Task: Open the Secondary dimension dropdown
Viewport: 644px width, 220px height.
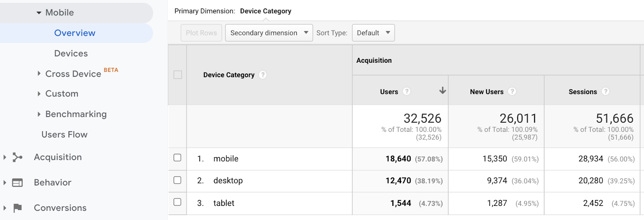Action: tap(268, 33)
